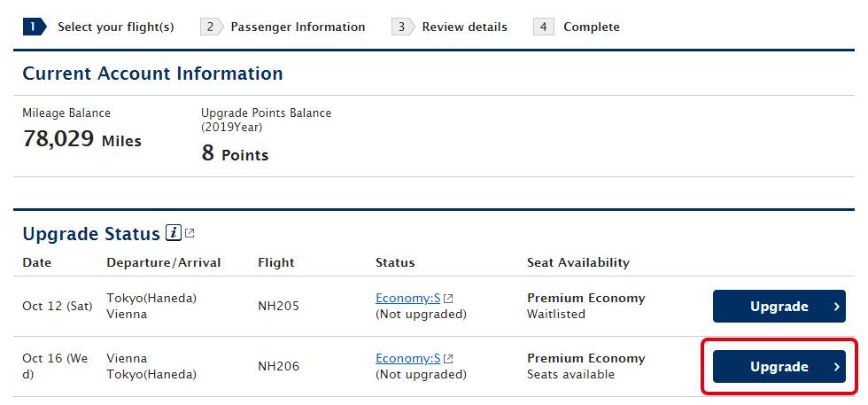Click step 2 number badge

pyautogui.click(x=211, y=27)
